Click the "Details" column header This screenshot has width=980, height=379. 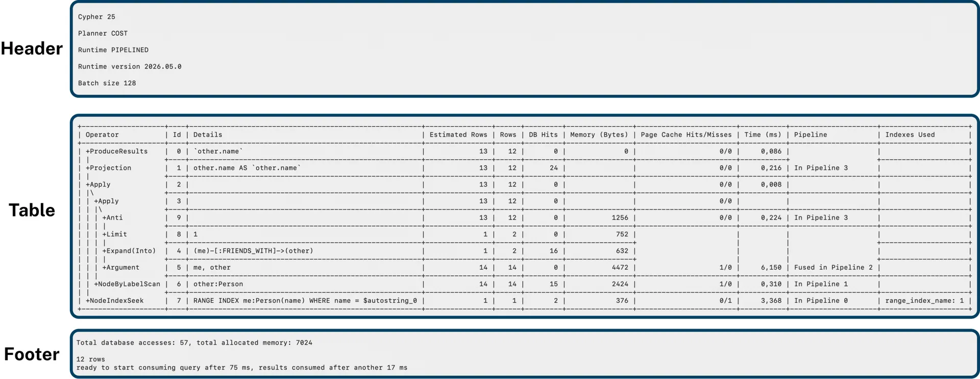(x=208, y=135)
